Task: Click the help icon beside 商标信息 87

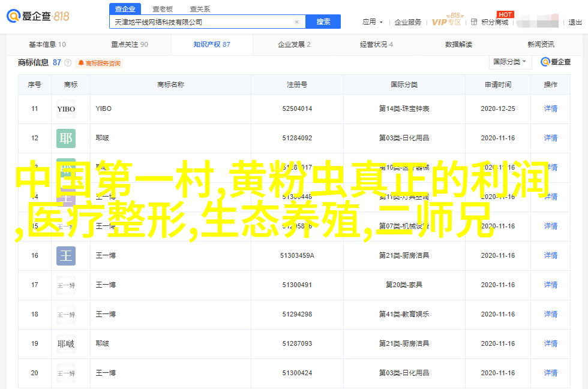Action: [x=68, y=63]
